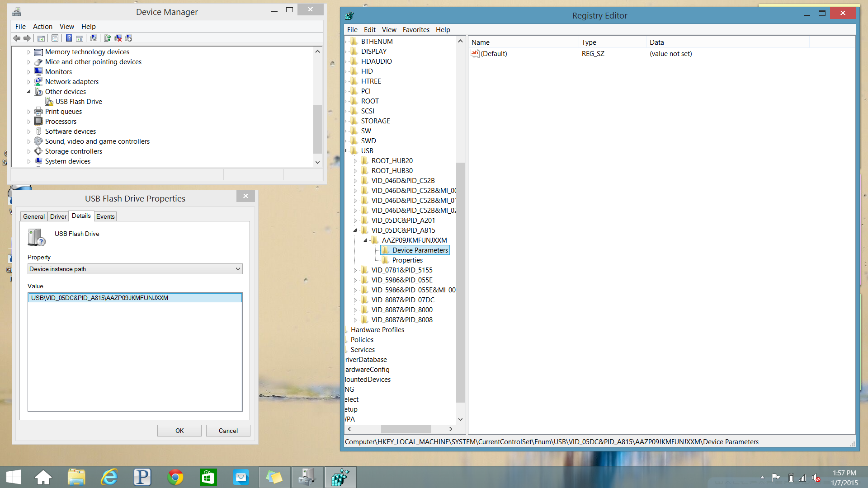Click OK in USB Flash Drive Properties

pos(179,431)
